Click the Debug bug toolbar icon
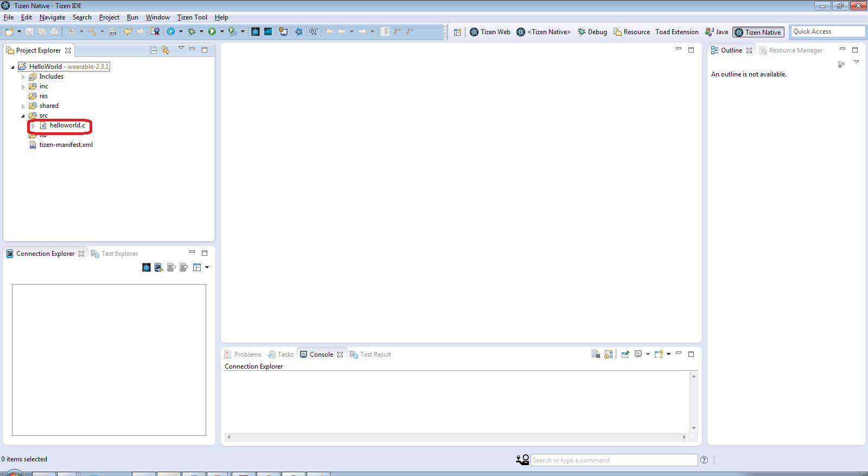Image resolution: width=868 pixels, height=476 pixels. pyautogui.click(x=192, y=31)
